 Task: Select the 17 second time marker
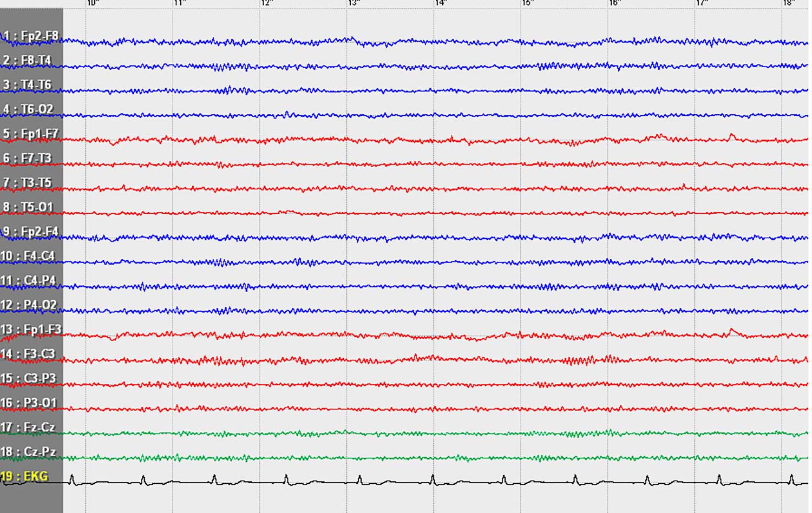(702, 3)
